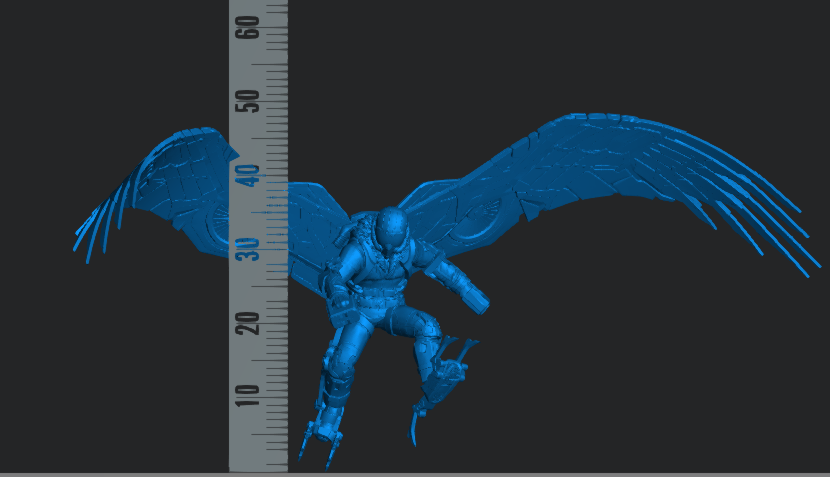Click the left wing's feather tips

click(95, 235)
